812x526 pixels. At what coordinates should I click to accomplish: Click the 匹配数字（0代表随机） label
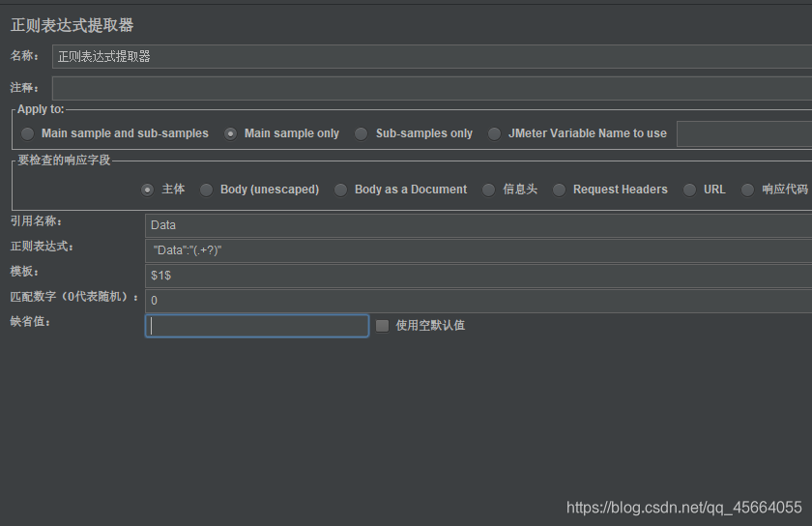(x=74, y=297)
